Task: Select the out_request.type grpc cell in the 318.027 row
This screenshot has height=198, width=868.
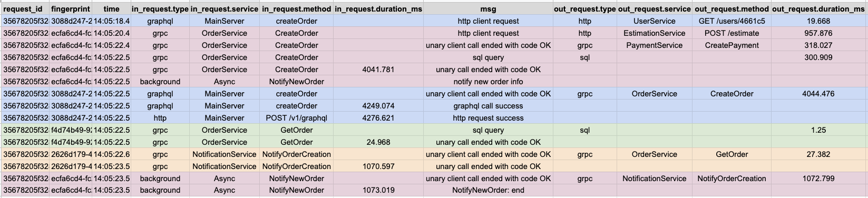Action: [x=584, y=45]
